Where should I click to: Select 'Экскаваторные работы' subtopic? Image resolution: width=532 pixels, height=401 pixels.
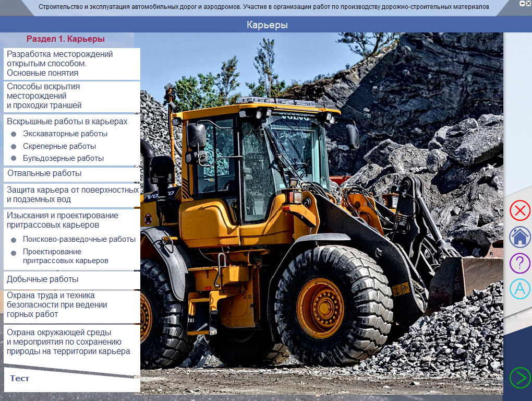coord(65,134)
